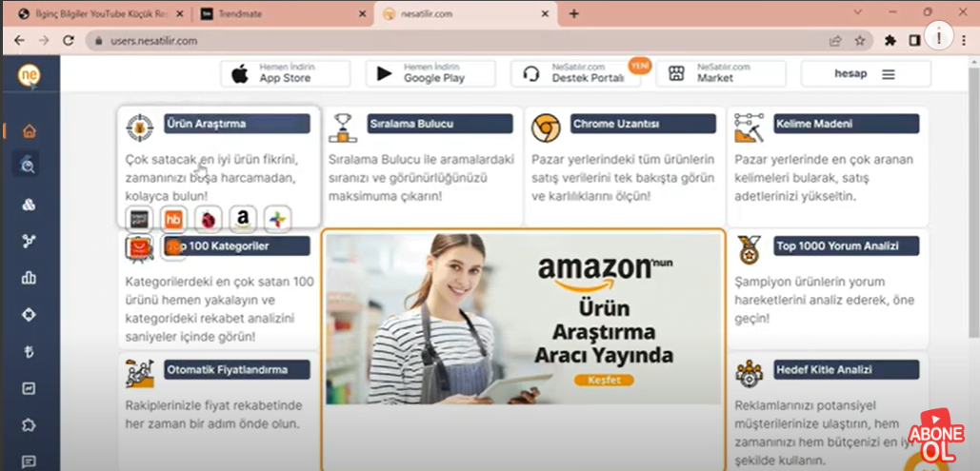Open Chrome's three-dot menu
980x471 pixels.
click(939, 36)
